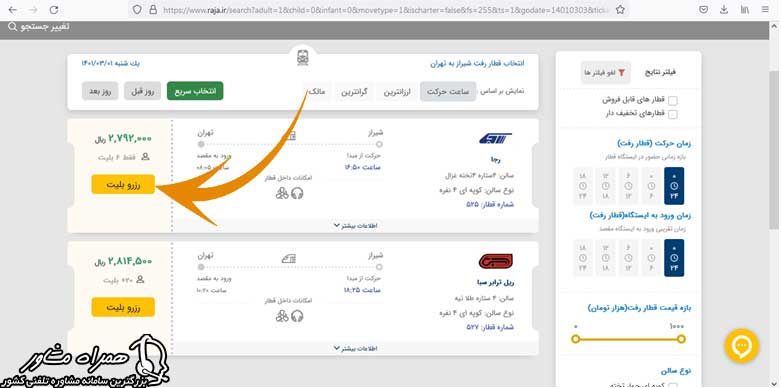The image size is (781, 388).
Task: Click the browser back arrow
Action: (13, 9)
